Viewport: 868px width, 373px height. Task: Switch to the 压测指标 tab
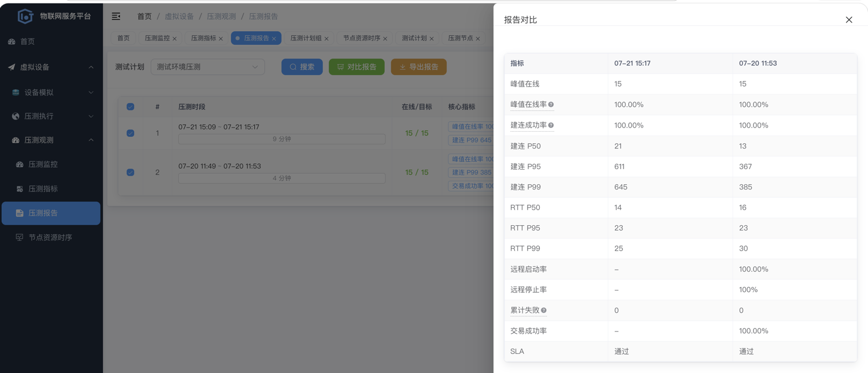203,38
